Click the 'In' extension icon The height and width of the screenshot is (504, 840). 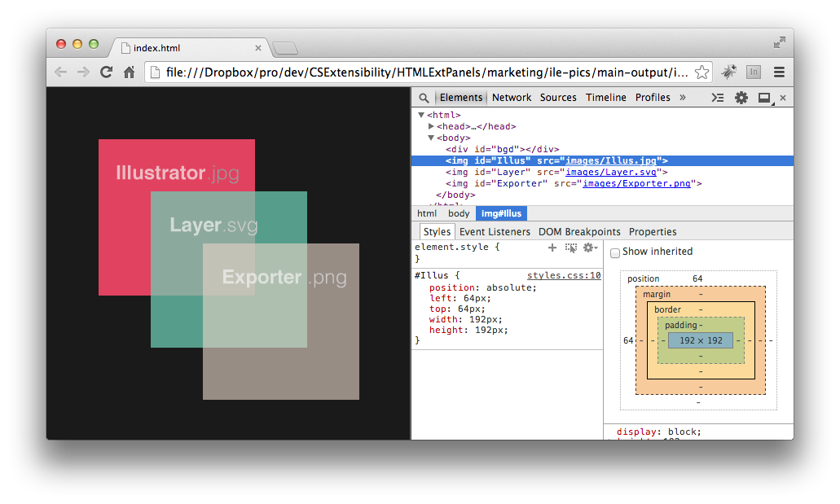[x=754, y=72]
